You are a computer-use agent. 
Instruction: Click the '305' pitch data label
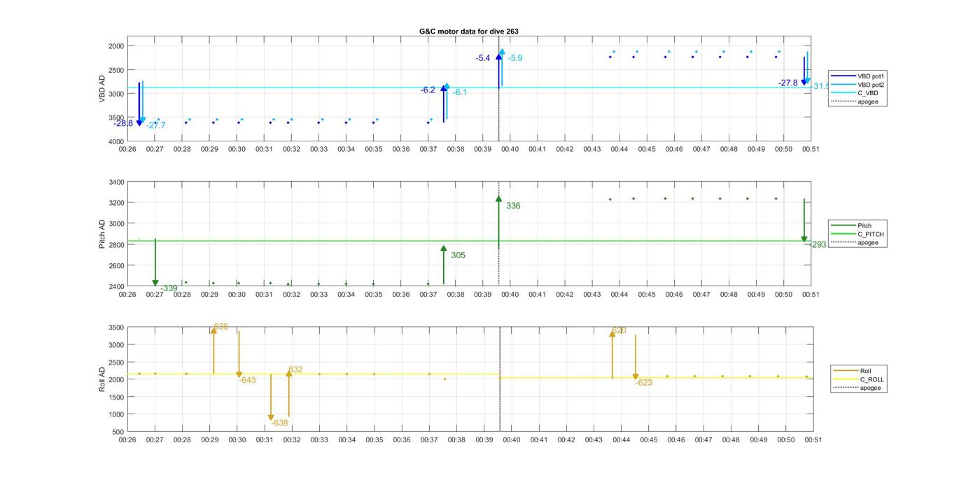click(x=458, y=255)
